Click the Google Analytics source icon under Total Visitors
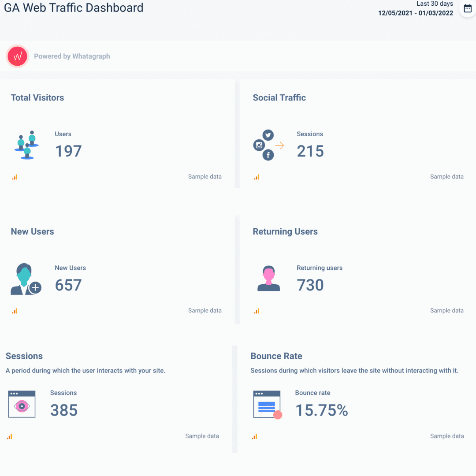This screenshot has width=476, height=476. (x=15, y=177)
